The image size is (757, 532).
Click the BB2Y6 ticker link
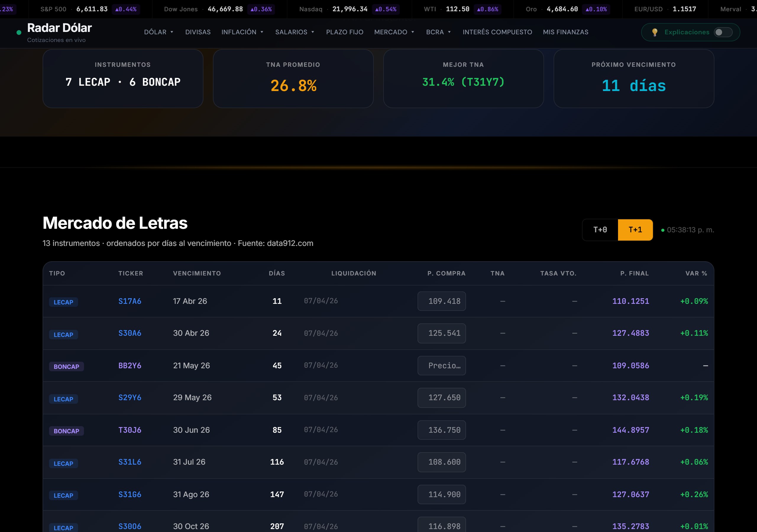[130, 366]
